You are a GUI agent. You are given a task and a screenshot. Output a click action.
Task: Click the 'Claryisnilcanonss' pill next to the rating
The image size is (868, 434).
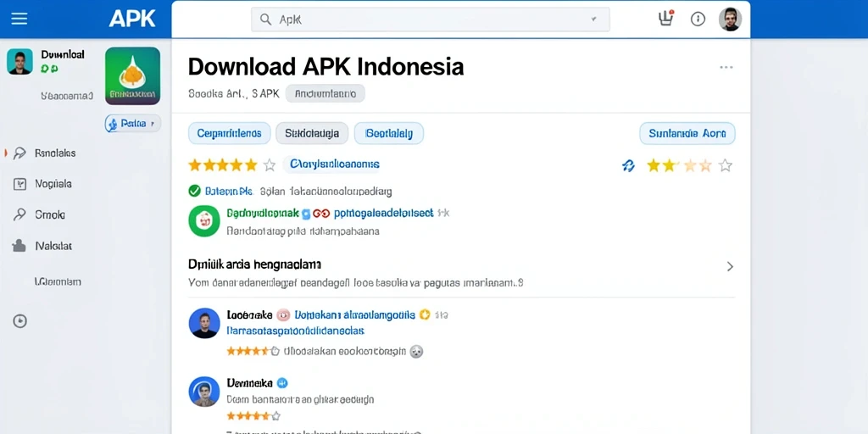coord(334,164)
